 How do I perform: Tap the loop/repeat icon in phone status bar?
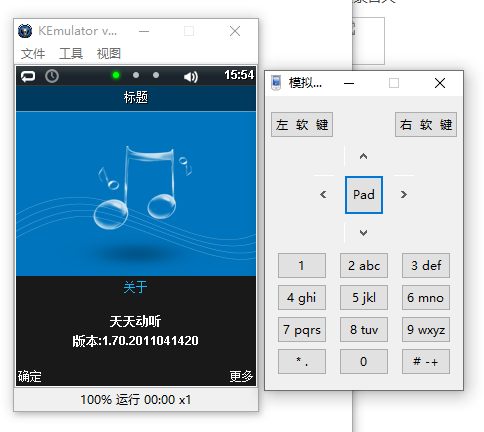[x=28, y=76]
